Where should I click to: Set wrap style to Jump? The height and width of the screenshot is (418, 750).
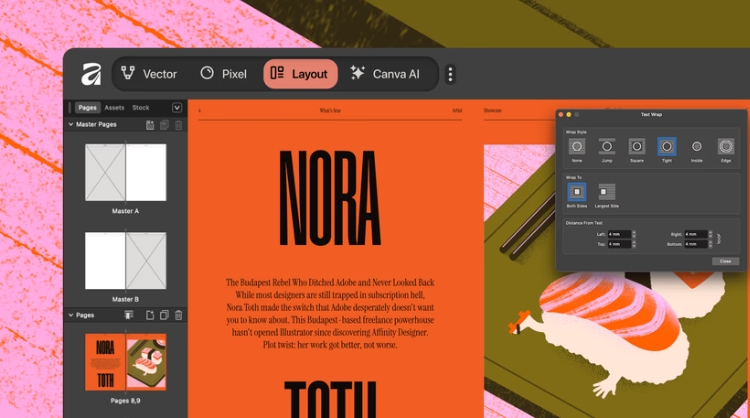click(607, 146)
